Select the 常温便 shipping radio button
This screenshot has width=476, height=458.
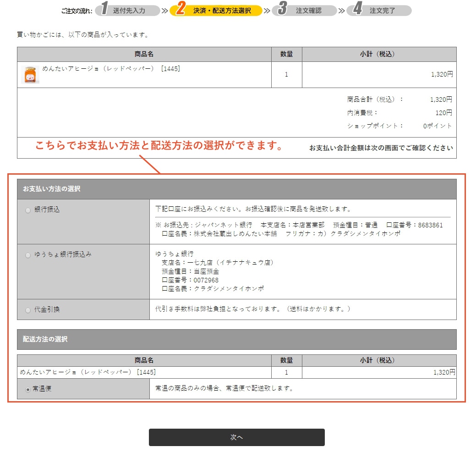[28, 389]
